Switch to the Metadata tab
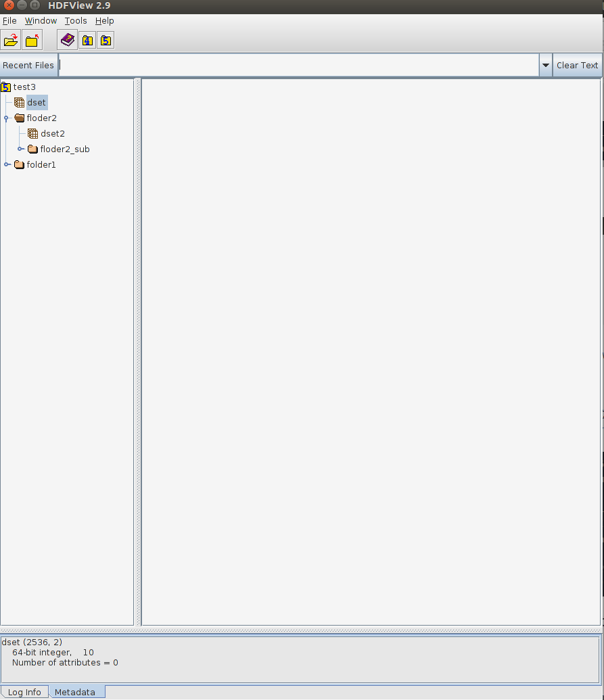 pos(75,692)
